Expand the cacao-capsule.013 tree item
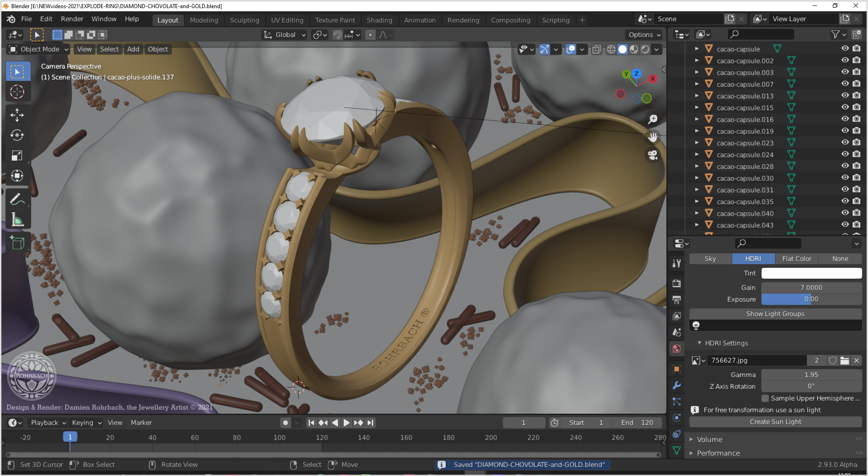 (x=697, y=96)
